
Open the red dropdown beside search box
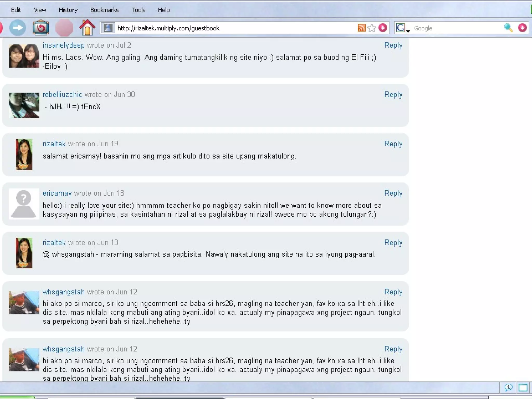[522, 28]
